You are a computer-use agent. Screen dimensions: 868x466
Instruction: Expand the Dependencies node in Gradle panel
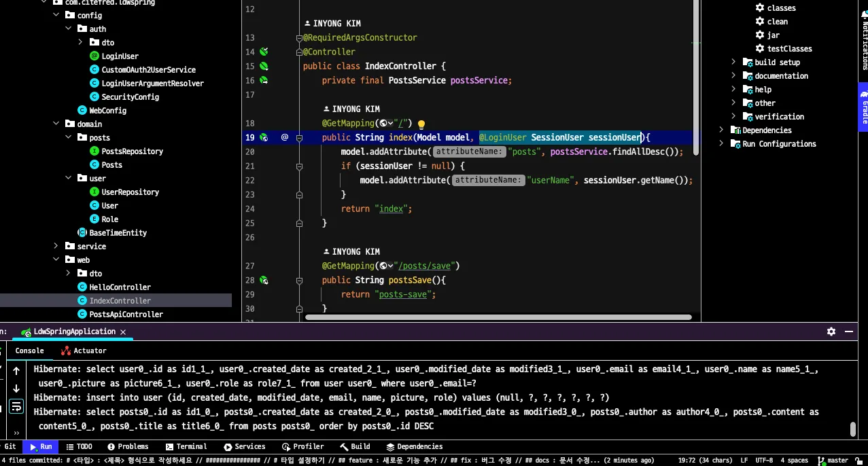click(x=722, y=130)
